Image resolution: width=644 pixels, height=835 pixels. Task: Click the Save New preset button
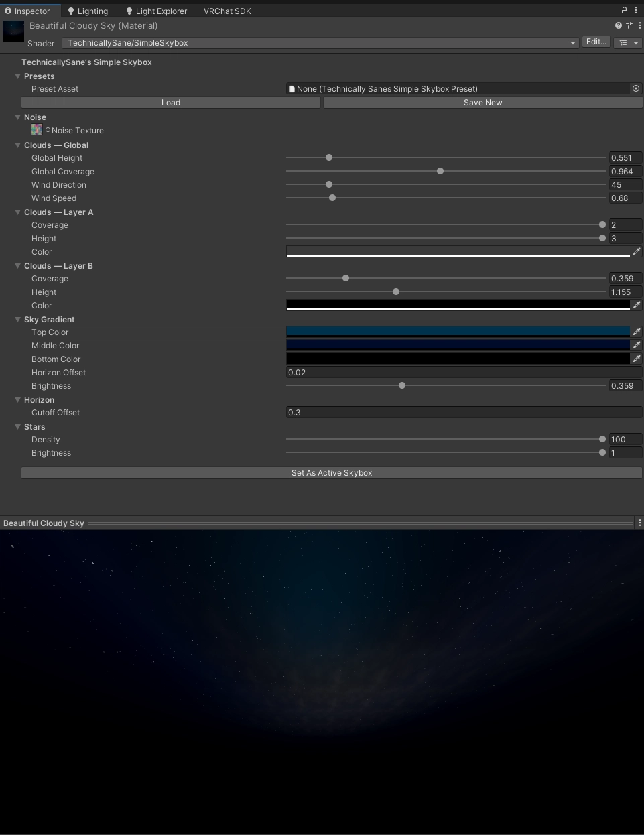pos(482,103)
